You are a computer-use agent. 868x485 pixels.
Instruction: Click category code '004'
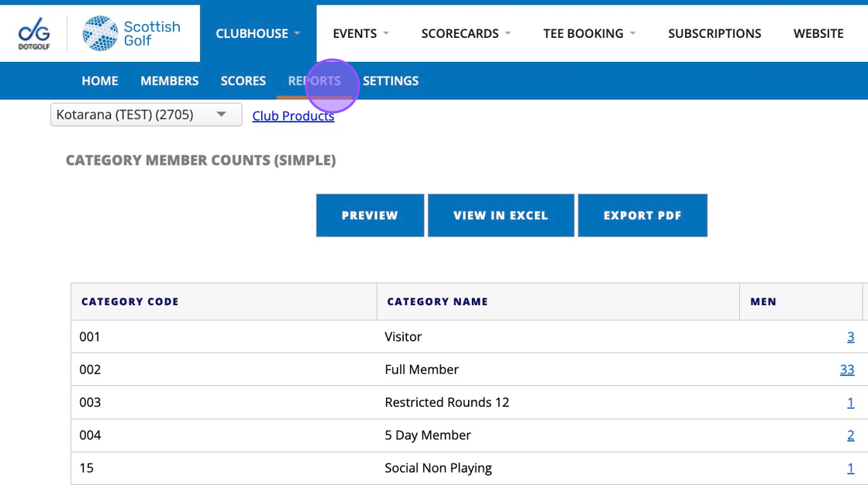click(90, 435)
